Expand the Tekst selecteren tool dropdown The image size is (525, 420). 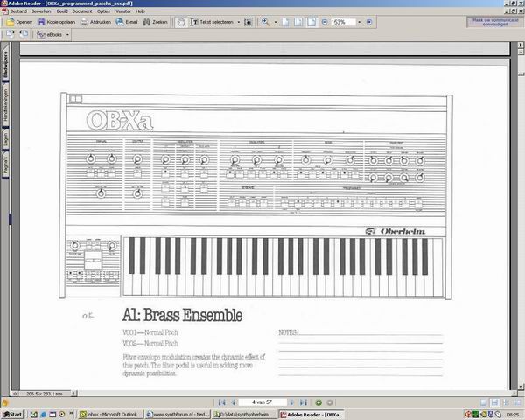click(x=239, y=22)
